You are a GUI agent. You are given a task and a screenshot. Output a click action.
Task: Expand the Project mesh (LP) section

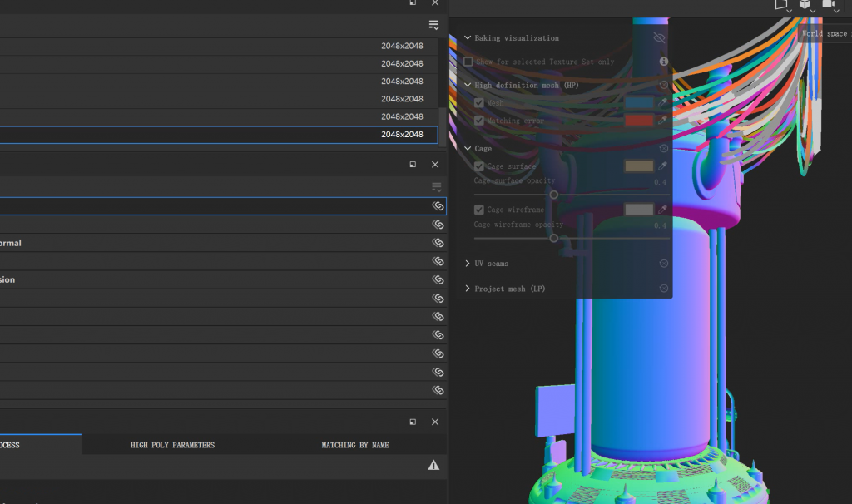coord(468,289)
